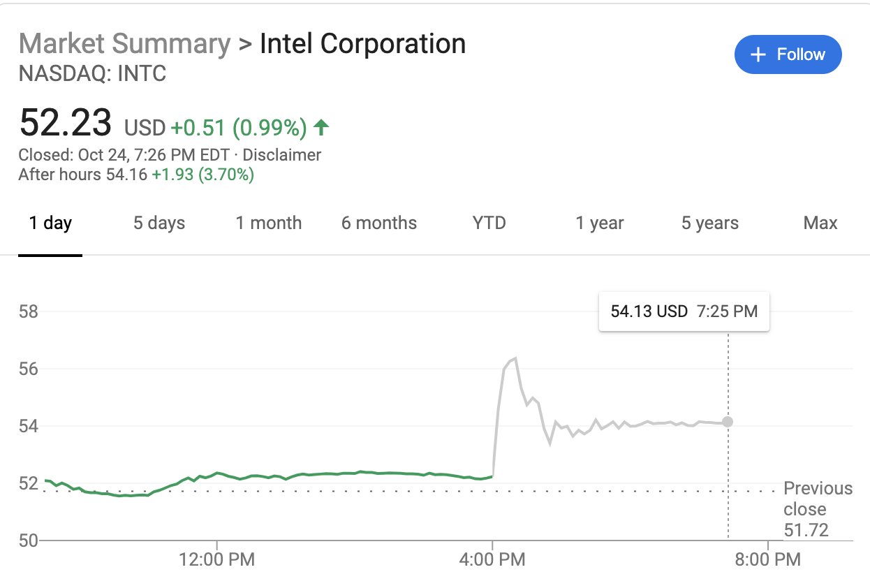The image size is (870, 588).
Task: Show the 6 months chart
Action: point(379,223)
